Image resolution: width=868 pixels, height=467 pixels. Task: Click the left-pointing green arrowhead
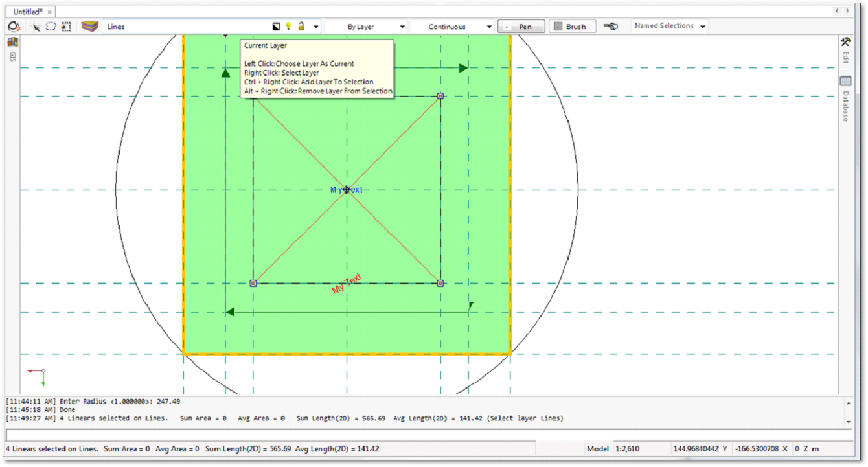229,312
